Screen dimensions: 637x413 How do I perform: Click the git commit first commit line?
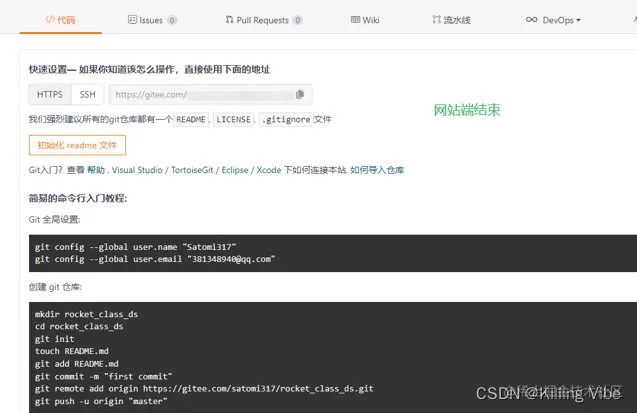click(104, 376)
